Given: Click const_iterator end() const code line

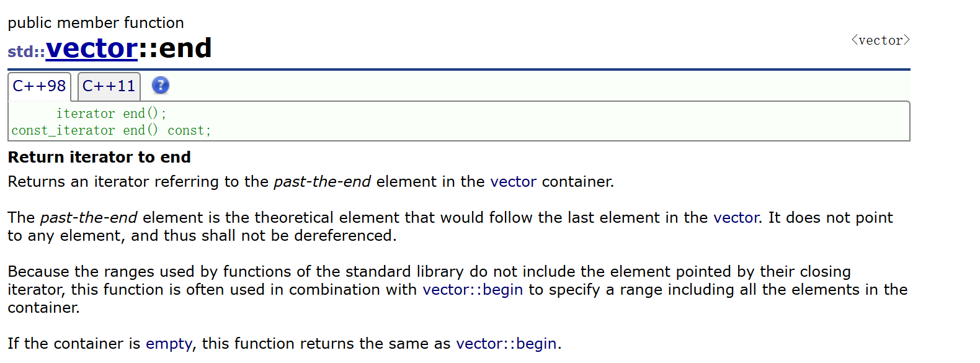Looking at the screenshot, I should pyautogui.click(x=110, y=130).
